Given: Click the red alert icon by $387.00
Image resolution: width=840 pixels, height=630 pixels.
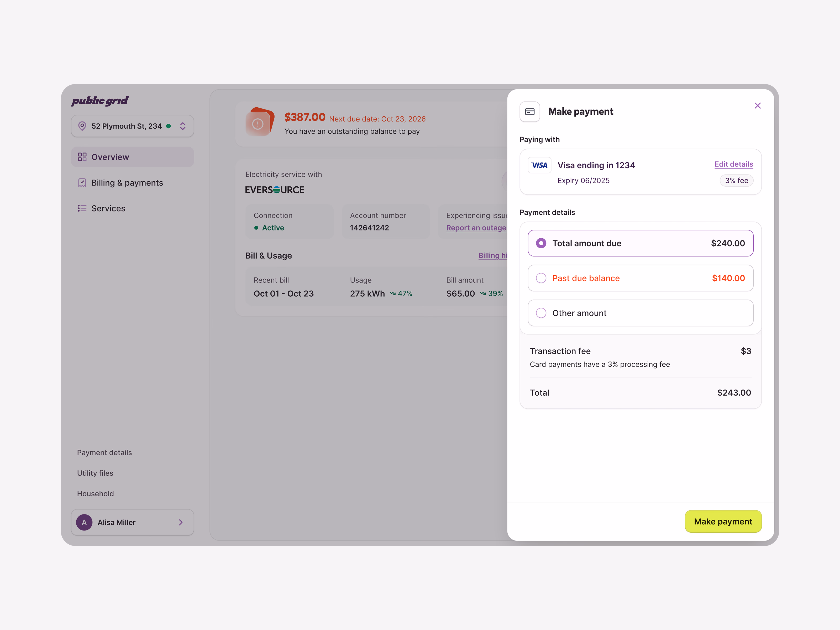Looking at the screenshot, I should tap(260, 122).
